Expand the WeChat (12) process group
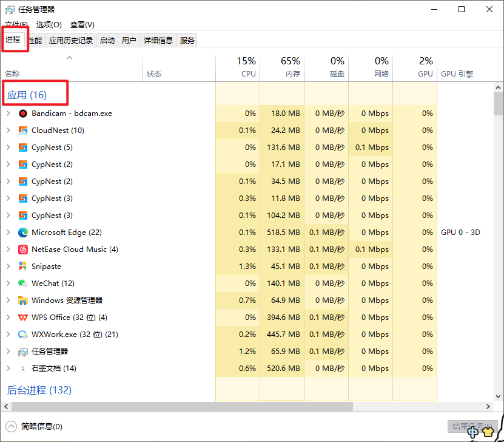The height and width of the screenshot is (442, 504). click(8, 284)
